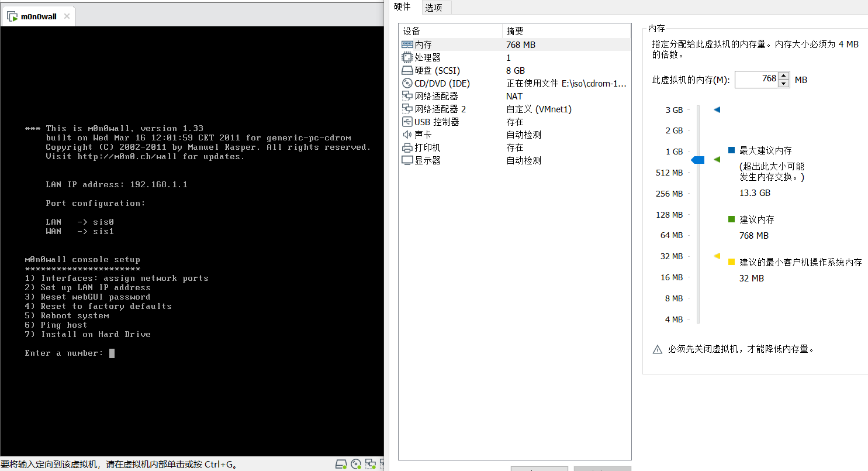Decrease memory with the down stepper arrow
The image size is (868, 471).
(x=784, y=84)
